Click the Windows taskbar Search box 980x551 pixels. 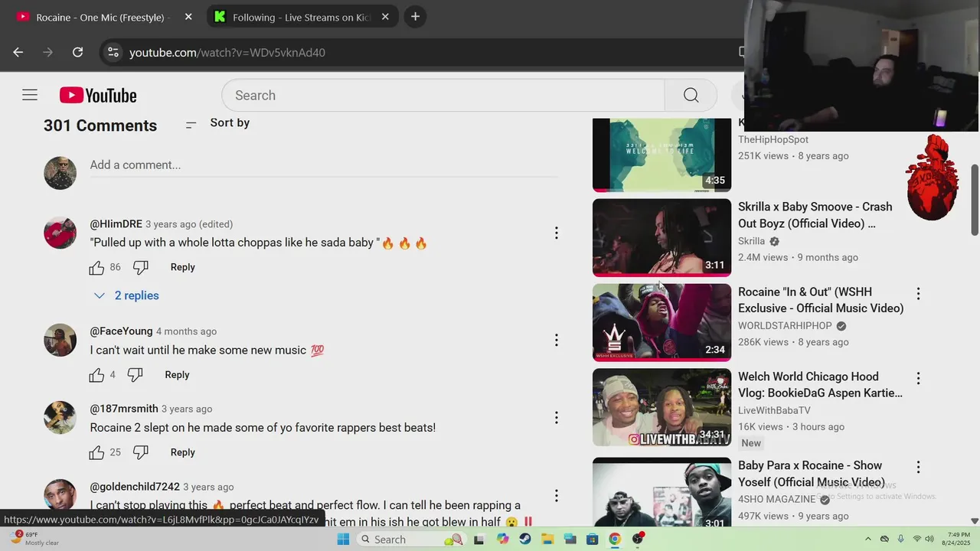410,539
